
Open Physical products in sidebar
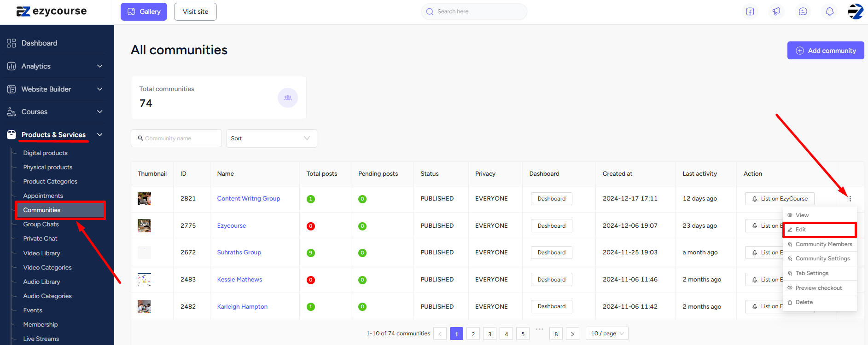(x=48, y=167)
